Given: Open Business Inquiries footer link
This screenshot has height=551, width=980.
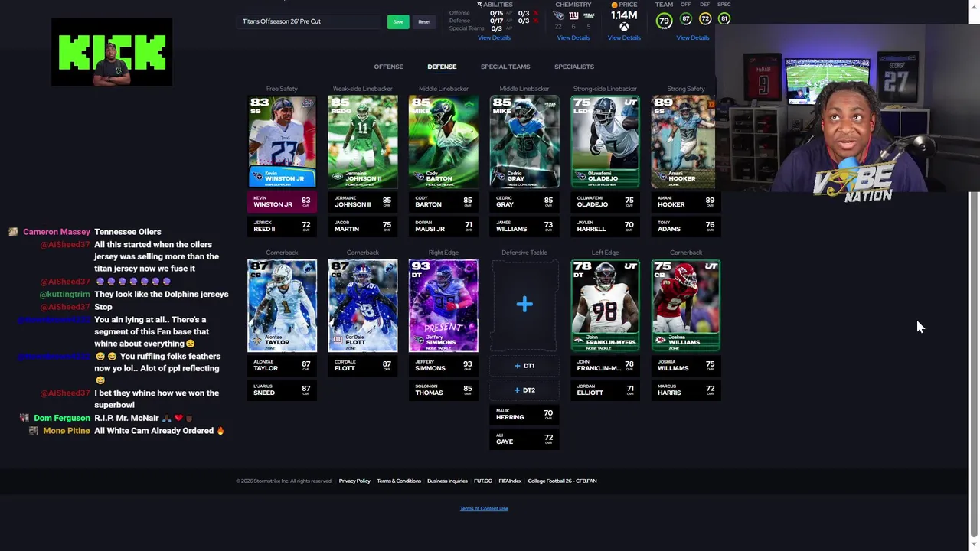Looking at the screenshot, I should click(x=447, y=481).
